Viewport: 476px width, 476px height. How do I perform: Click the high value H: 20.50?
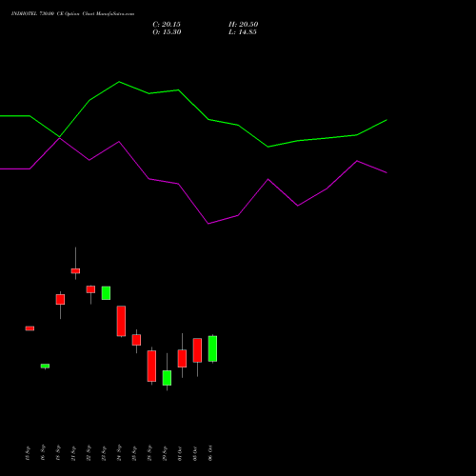(x=244, y=24)
